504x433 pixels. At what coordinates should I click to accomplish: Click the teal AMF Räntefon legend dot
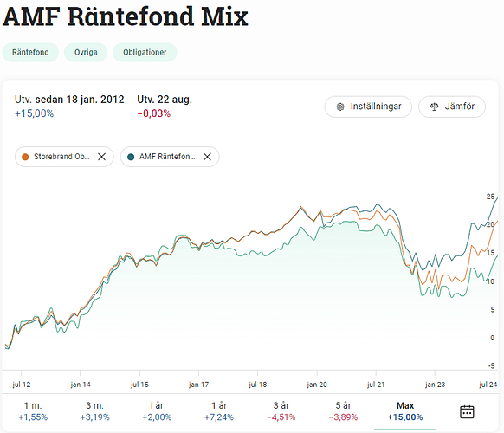[x=131, y=157]
